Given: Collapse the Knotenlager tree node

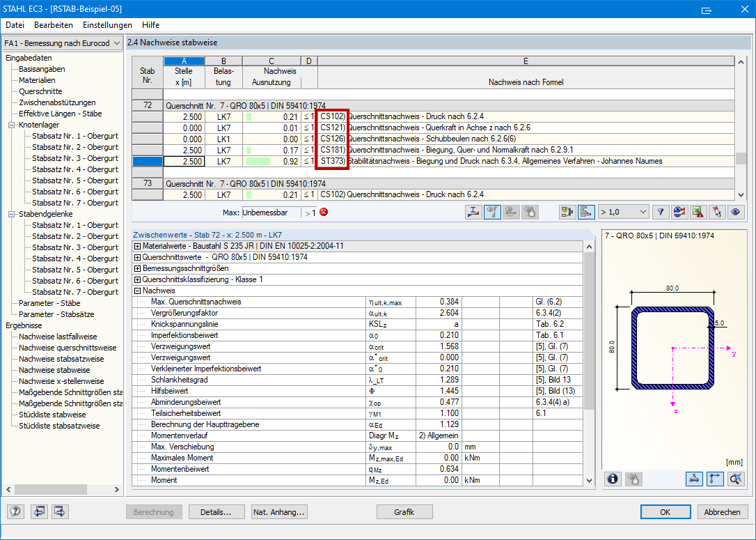Looking at the screenshot, I should pos(12,125).
